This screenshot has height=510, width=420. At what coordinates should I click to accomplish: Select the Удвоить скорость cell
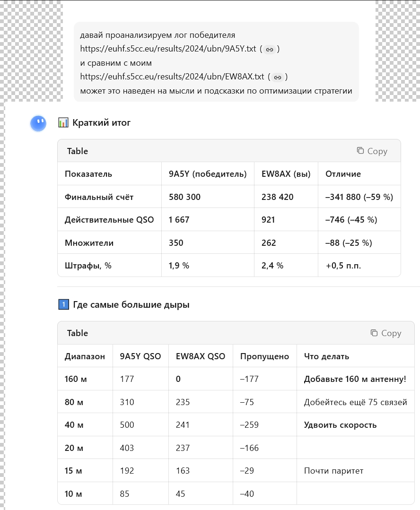[340, 425]
